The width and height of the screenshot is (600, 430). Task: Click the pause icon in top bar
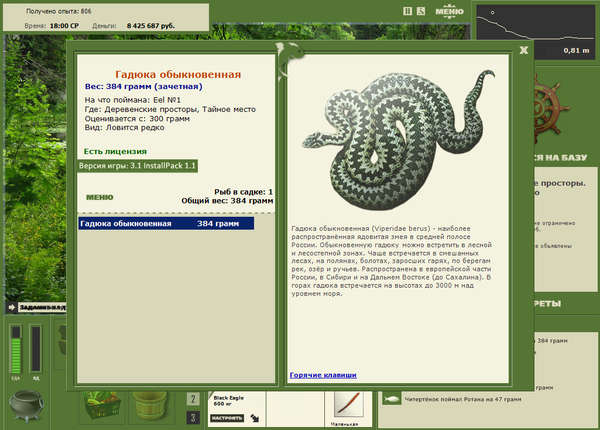coord(408,11)
